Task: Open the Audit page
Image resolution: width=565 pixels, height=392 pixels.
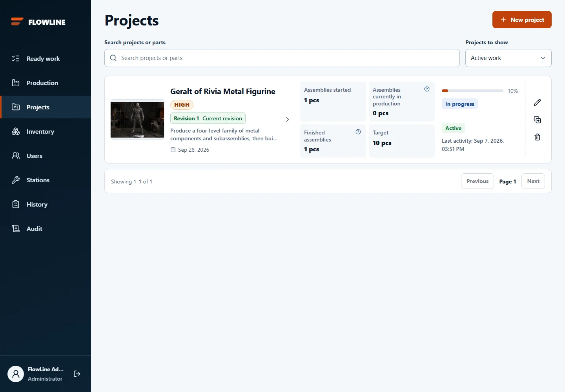Action: (46, 229)
